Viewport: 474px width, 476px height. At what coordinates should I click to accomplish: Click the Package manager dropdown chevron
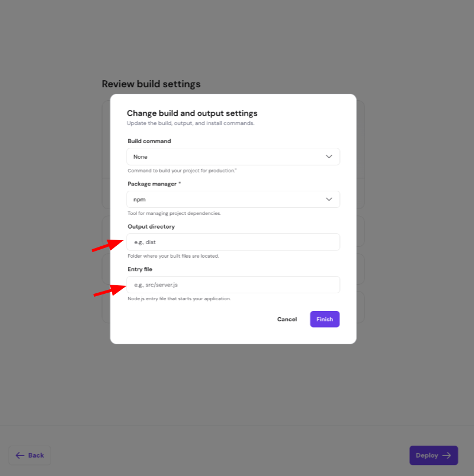click(x=329, y=199)
